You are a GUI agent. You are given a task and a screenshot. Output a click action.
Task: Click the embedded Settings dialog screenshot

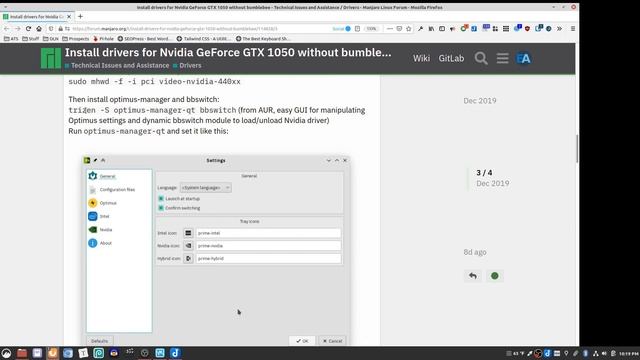pyautogui.click(x=216, y=250)
